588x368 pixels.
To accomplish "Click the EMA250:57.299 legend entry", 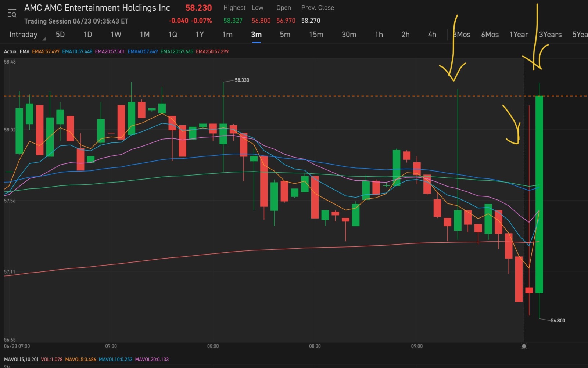I will [x=212, y=51].
